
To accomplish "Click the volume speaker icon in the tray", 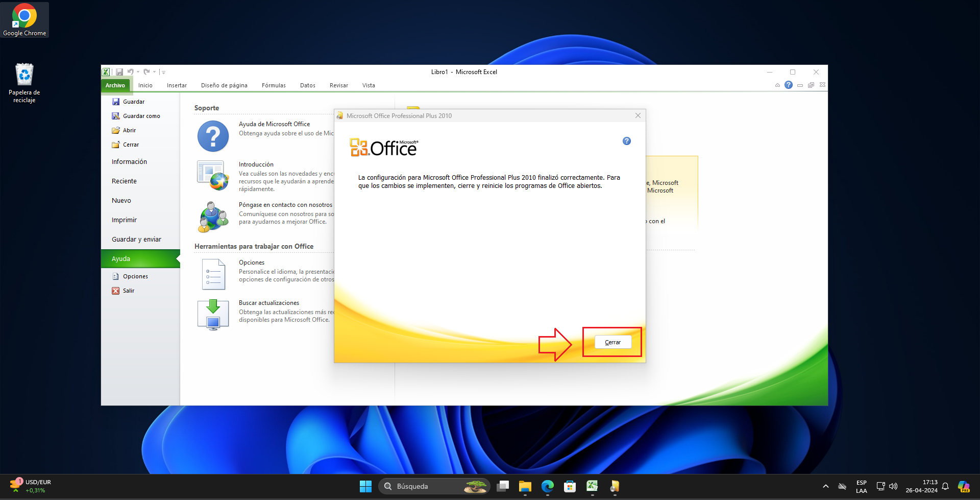I will [893, 486].
